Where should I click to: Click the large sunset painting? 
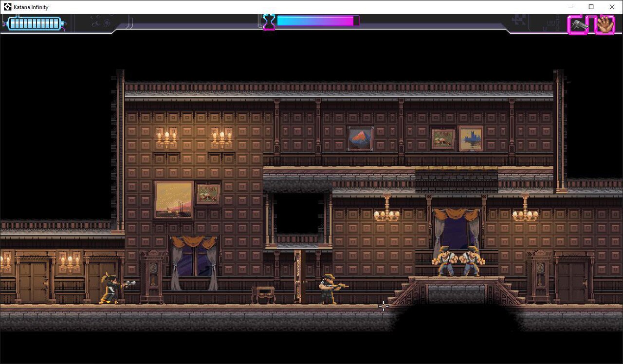tap(174, 200)
